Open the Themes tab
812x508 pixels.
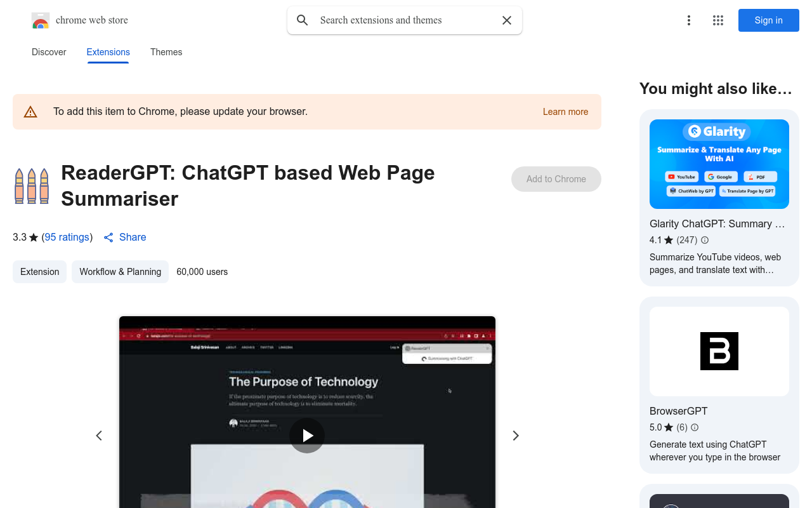(166, 52)
